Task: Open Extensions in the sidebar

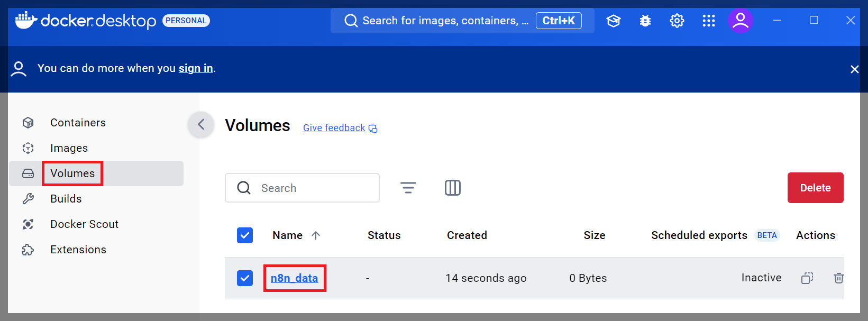Action: point(96,250)
